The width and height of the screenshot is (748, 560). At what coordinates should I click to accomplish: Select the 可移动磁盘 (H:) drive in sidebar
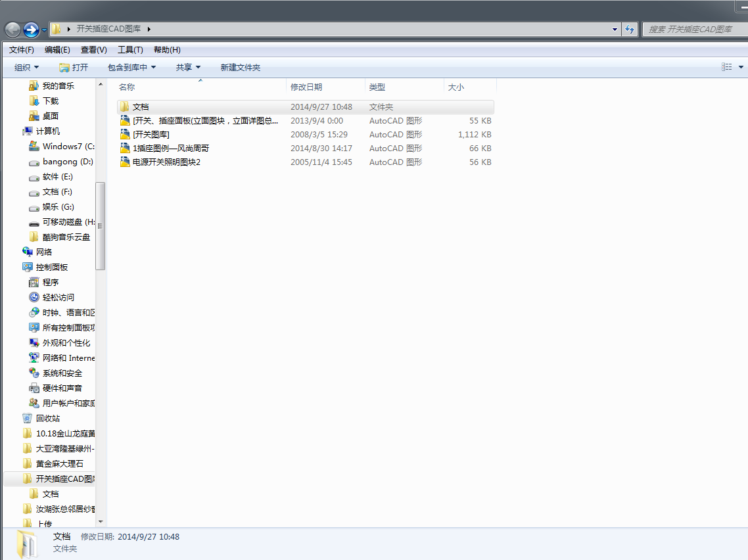[62, 222]
